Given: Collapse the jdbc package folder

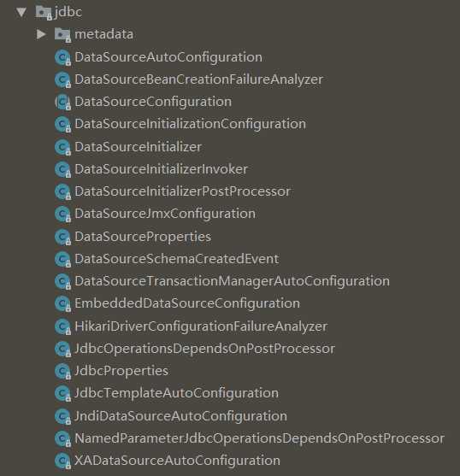Looking at the screenshot, I should [21, 12].
